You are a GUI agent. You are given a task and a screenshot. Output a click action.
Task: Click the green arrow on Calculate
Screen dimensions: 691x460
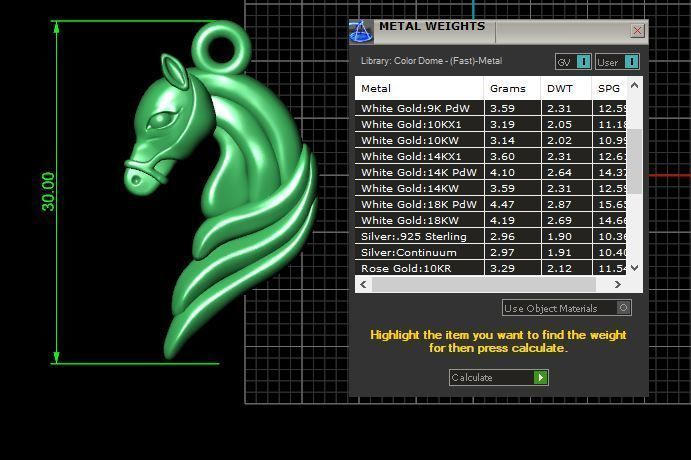coord(540,378)
